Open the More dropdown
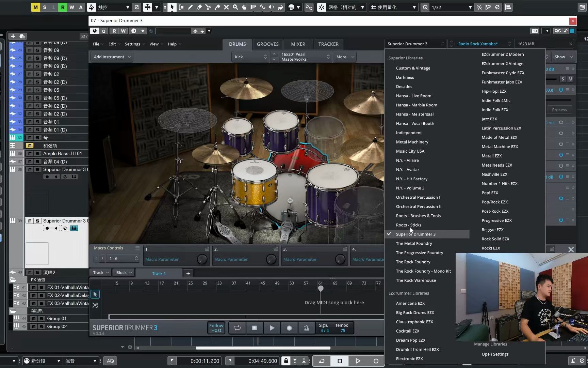The width and height of the screenshot is (588, 368). pyautogui.click(x=345, y=57)
